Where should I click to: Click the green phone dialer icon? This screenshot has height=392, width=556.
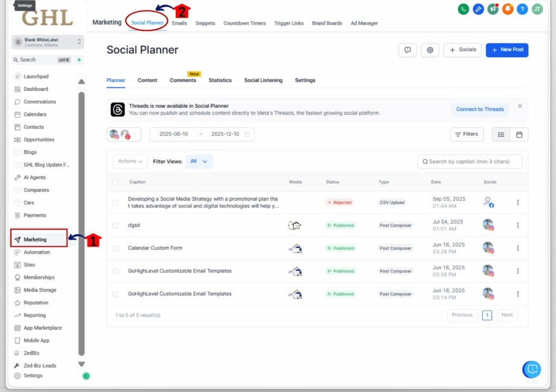pyautogui.click(x=463, y=9)
